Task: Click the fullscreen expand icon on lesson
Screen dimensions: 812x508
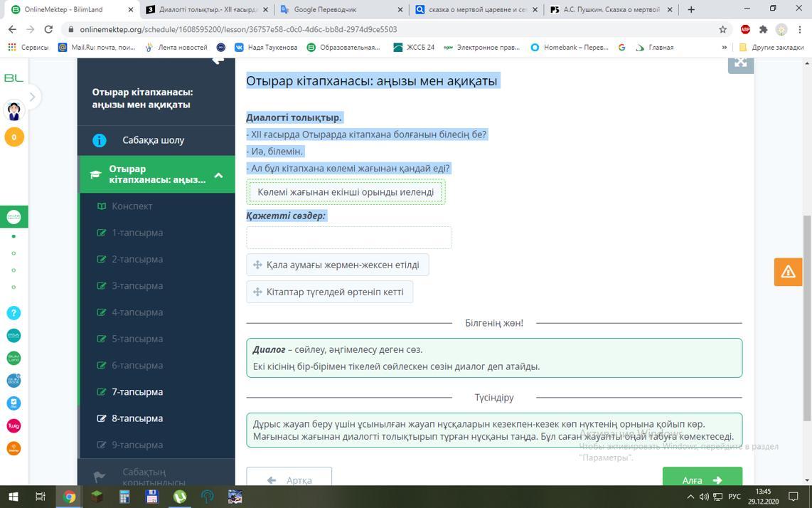Action: [740, 63]
